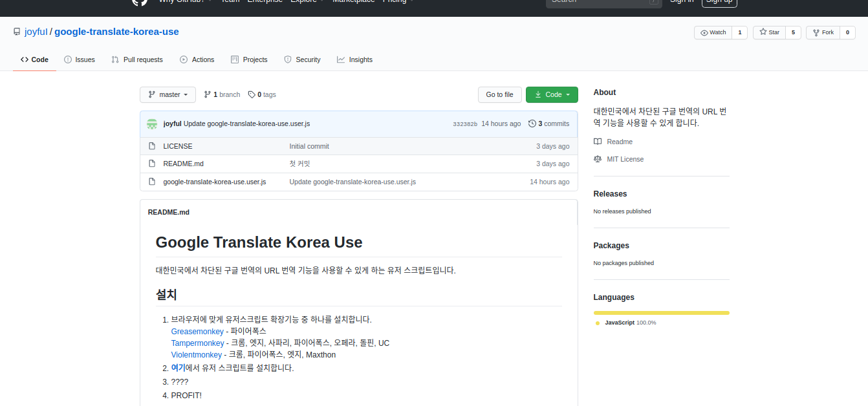View the 0 tags link
The height and width of the screenshot is (406, 868).
262,94
